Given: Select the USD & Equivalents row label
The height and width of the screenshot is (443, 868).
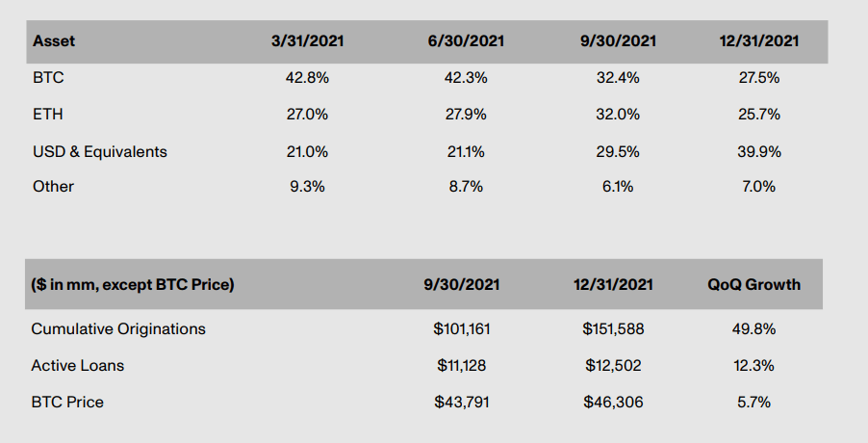Looking at the screenshot, I should (x=99, y=151).
